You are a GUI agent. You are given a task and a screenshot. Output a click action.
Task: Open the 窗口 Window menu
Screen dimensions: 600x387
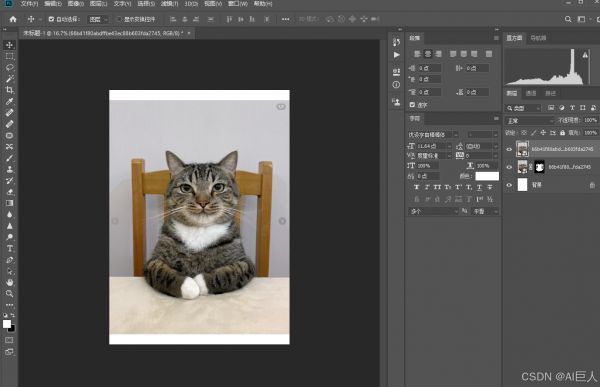click(x=238, y=4)
